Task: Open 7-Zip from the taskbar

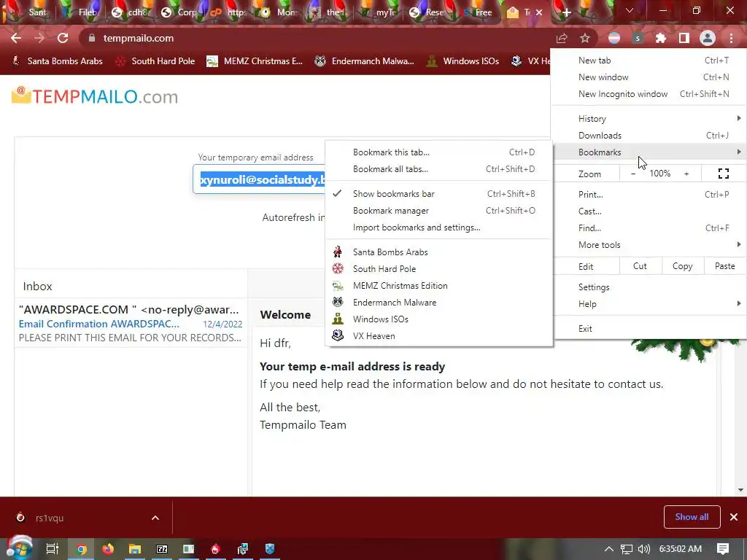Action: pos(162,549)
